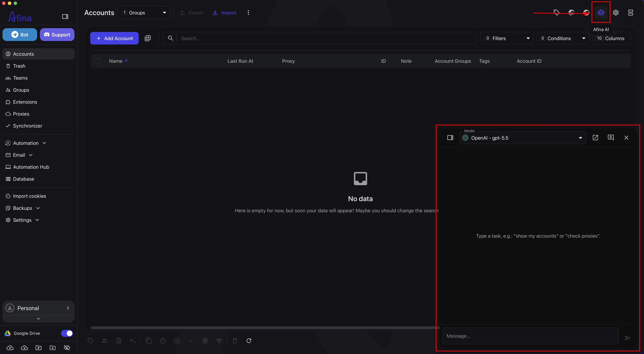Open the Conditions dropdown

[x=563, y=38]
